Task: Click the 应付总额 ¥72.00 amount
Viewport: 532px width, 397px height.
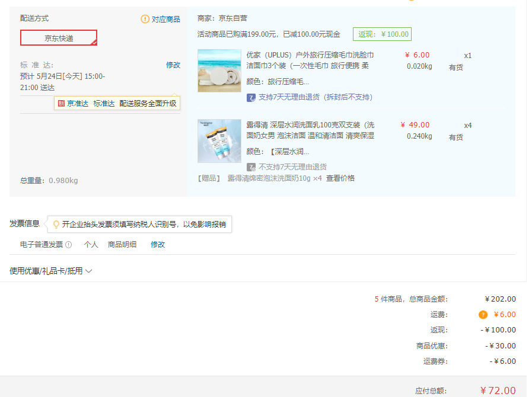Action: (x=498, y=390)
